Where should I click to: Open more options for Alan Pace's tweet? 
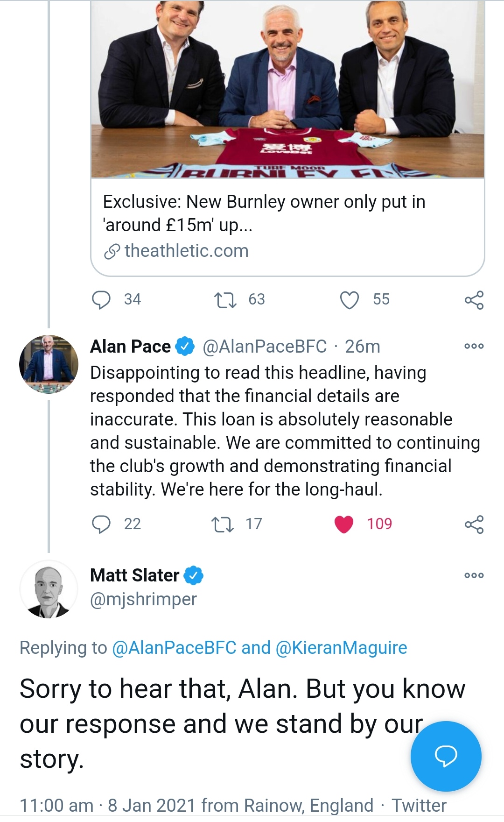(x=474, y=346)
